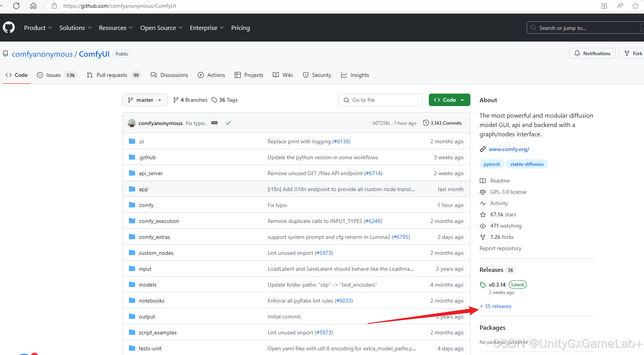The height and width of the screenshot is (355, 644).
Task: Open the apps grid icon in address bar
Action: (x=604, y=6)
